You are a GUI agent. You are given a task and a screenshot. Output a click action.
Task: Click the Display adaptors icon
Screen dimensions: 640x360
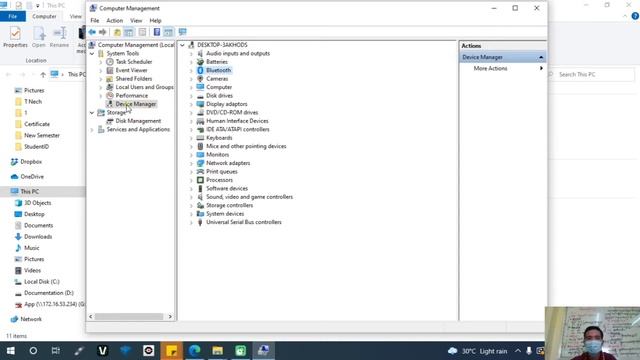click(200, 104)
